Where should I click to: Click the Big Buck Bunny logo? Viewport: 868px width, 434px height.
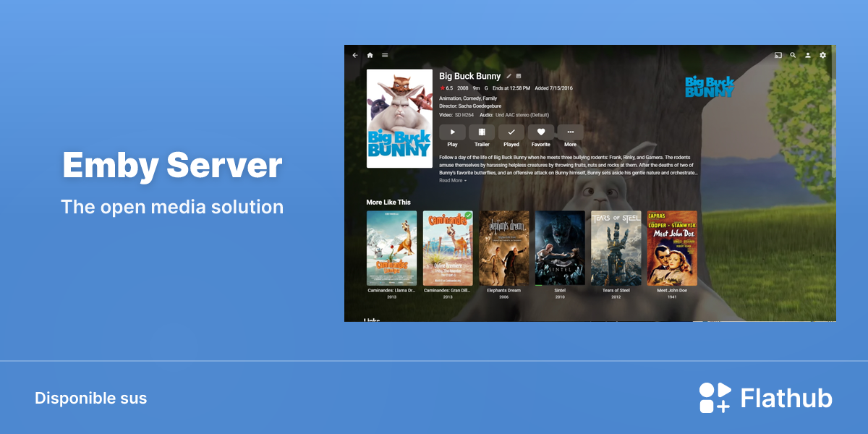tap(710, 86)
